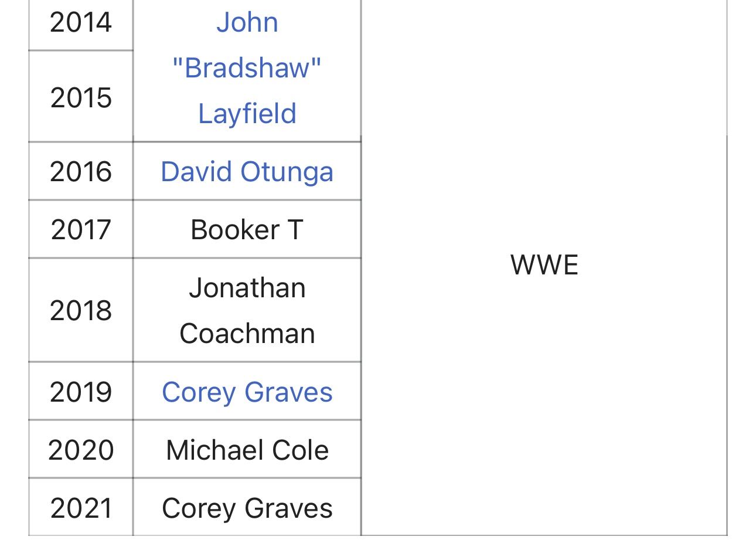Select the 2018 year cell
This screenshot has width=756, height=550.
click(x=81, y=310)
